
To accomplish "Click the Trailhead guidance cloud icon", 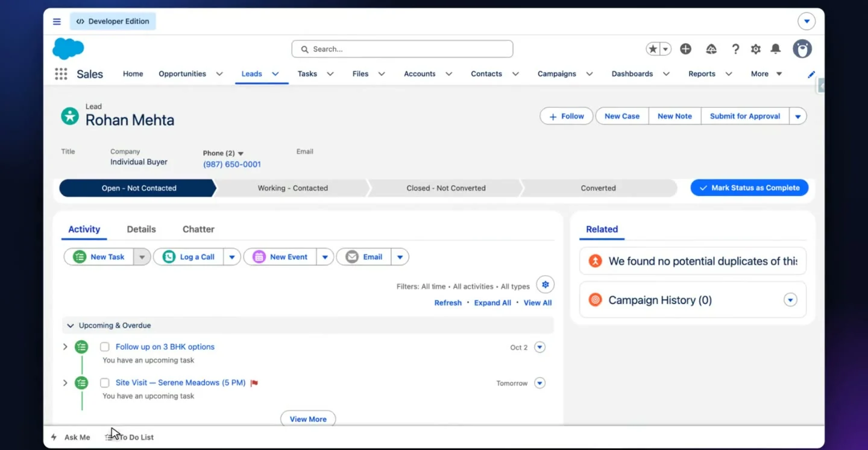I will 711,49.
